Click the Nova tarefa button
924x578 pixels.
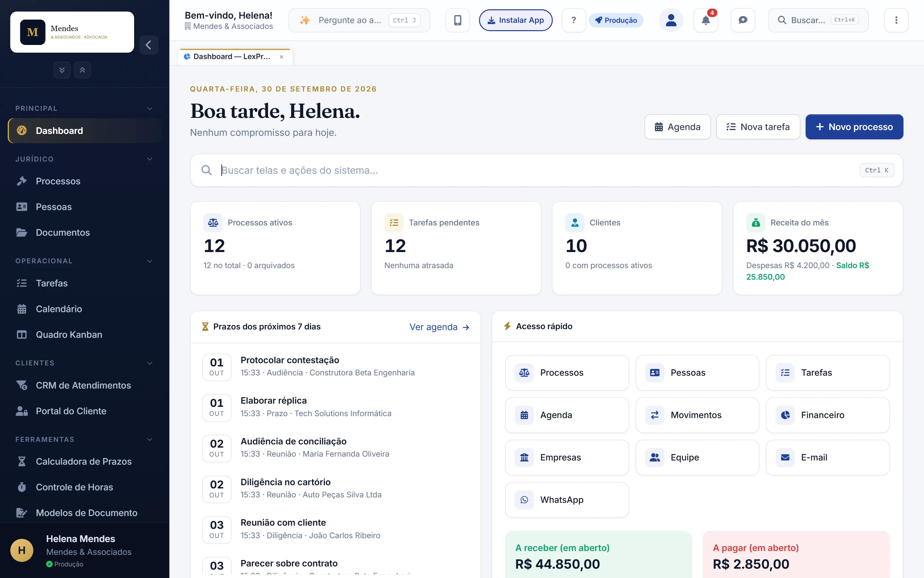(758, 127)
